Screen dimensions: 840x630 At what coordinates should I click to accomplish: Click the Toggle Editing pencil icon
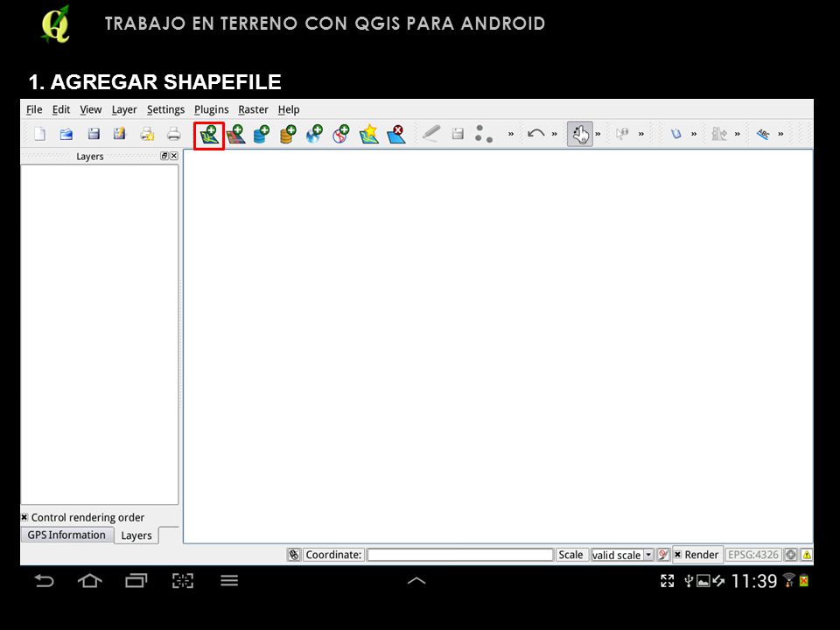(x=430, y=133)
